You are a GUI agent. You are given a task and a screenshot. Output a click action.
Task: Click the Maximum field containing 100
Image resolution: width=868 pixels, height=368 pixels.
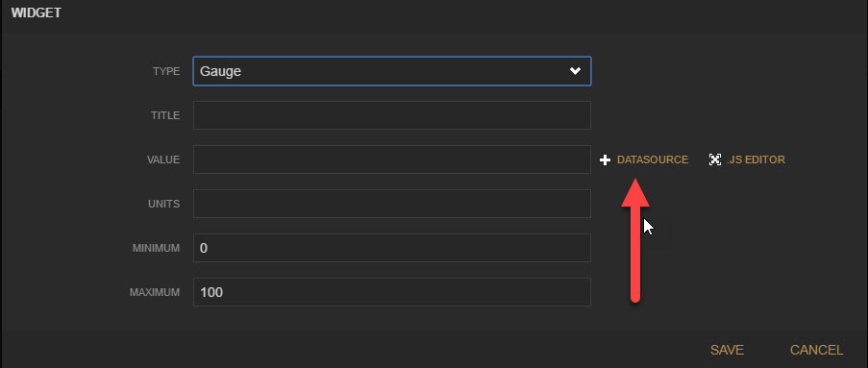tap(392, 292)
